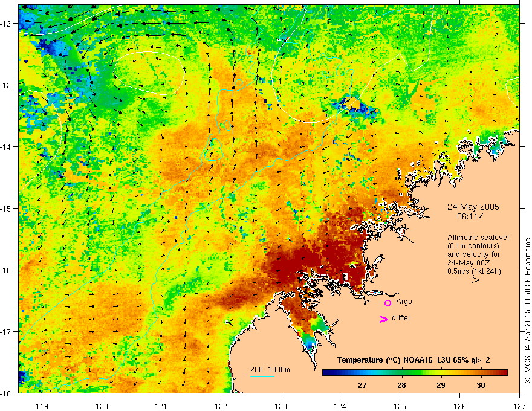The width and height of the screenshot is (532, 411).
Task: Click the '124' longitude axis label
Action: click(x=340, y=406)
